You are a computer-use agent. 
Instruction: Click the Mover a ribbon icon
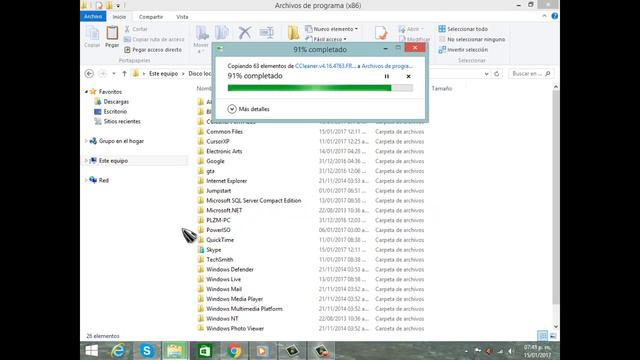(x=202, y=33)
